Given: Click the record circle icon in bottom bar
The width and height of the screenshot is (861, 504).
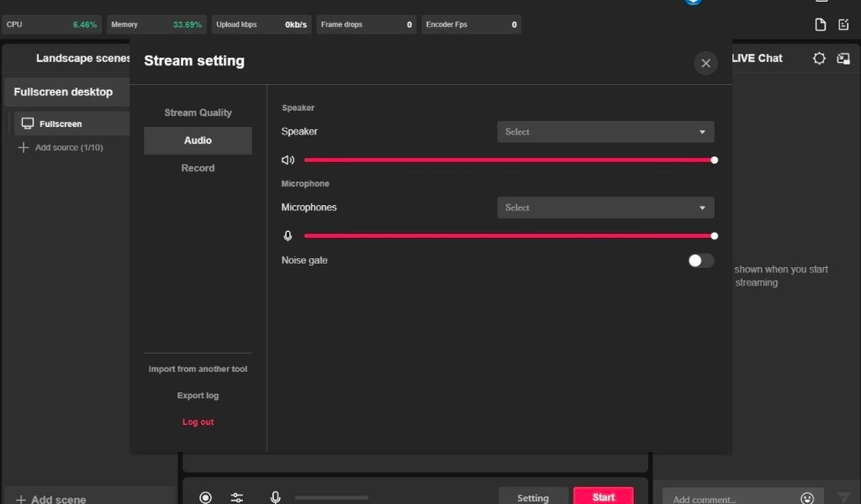Looking at the screenshot, I should (x=205, y=497).
